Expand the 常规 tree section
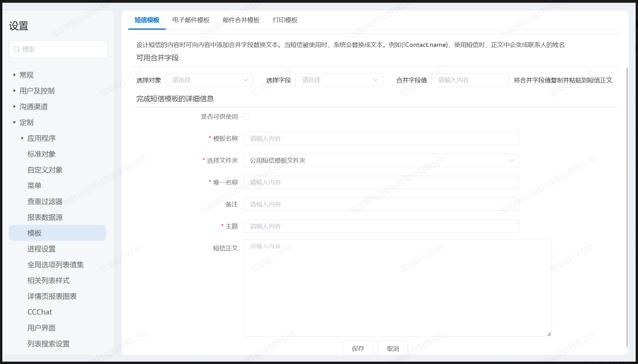This screenshot has width=638, height=364. 14,75
